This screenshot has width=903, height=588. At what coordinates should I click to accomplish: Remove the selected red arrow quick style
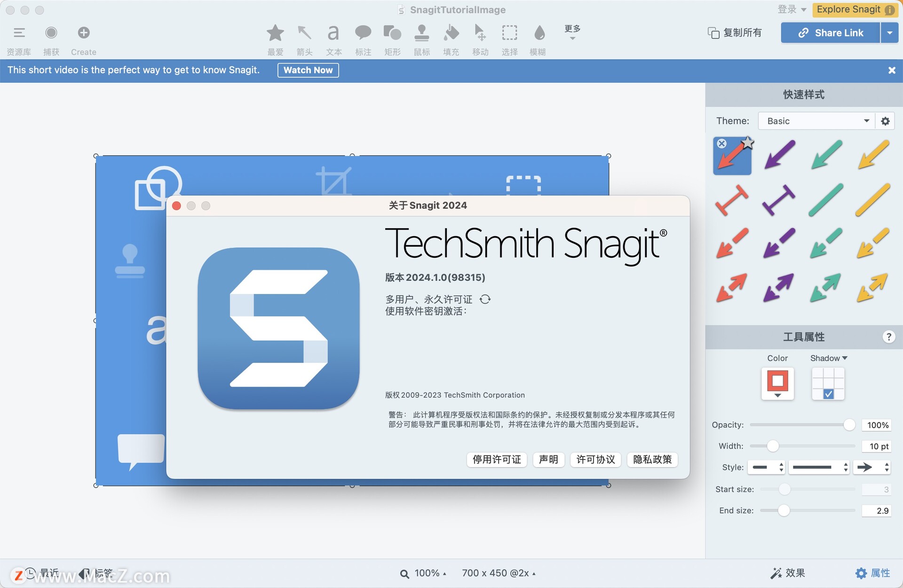pyautogui.click(x=722, y=143)
